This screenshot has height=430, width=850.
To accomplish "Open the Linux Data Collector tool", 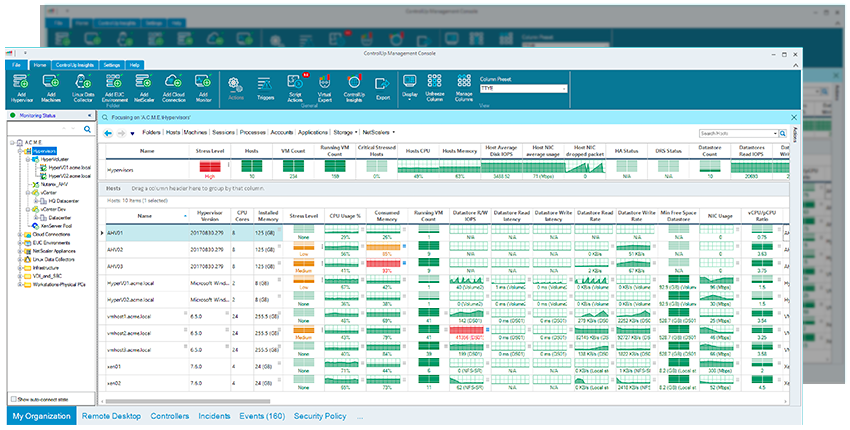I will coord(82,88).
